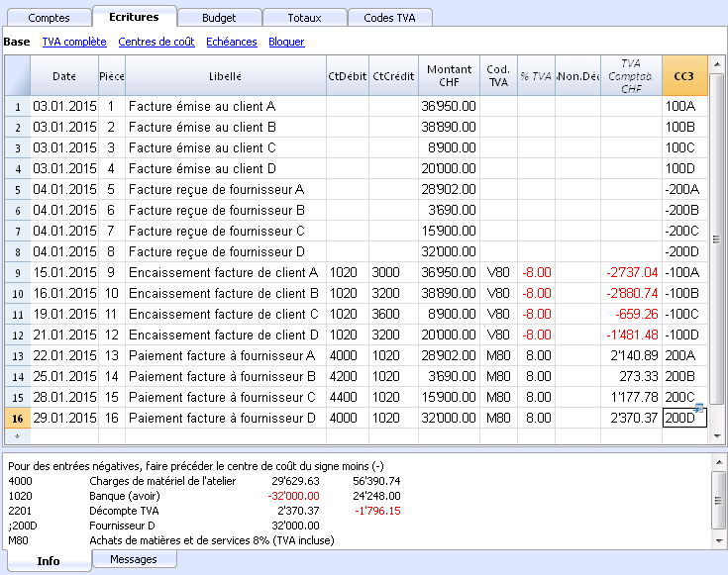Click CC3 value -100B in row 10
Image resolution: width=728 pixels, height=575 pixels.
click(684, 293)
